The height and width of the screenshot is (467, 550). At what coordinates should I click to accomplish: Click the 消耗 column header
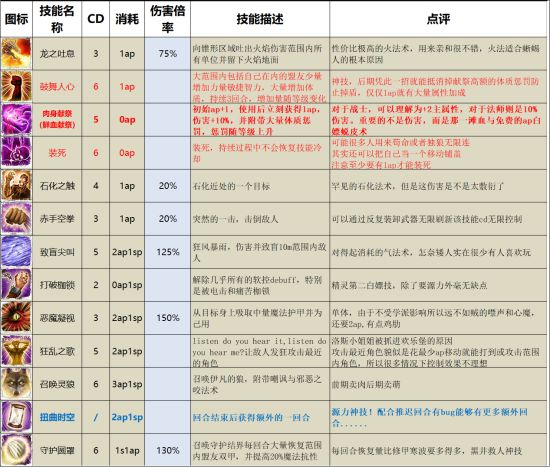coord(127,19)
